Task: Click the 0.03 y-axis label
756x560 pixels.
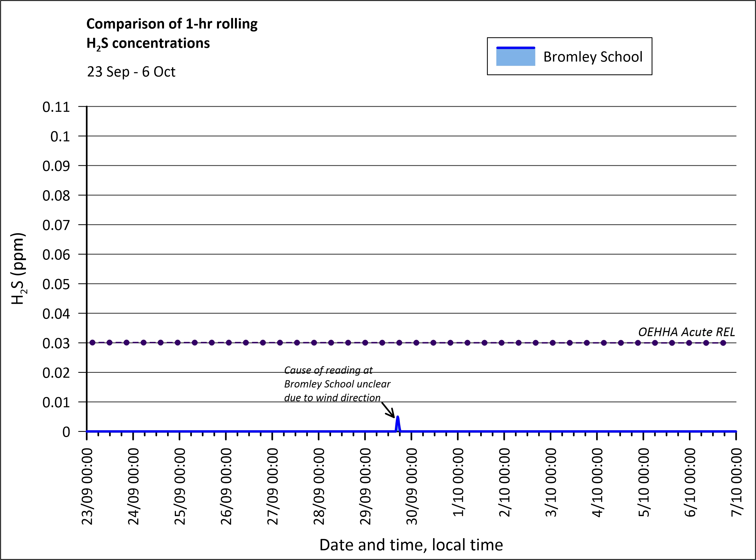Action: tap(56, 343)
